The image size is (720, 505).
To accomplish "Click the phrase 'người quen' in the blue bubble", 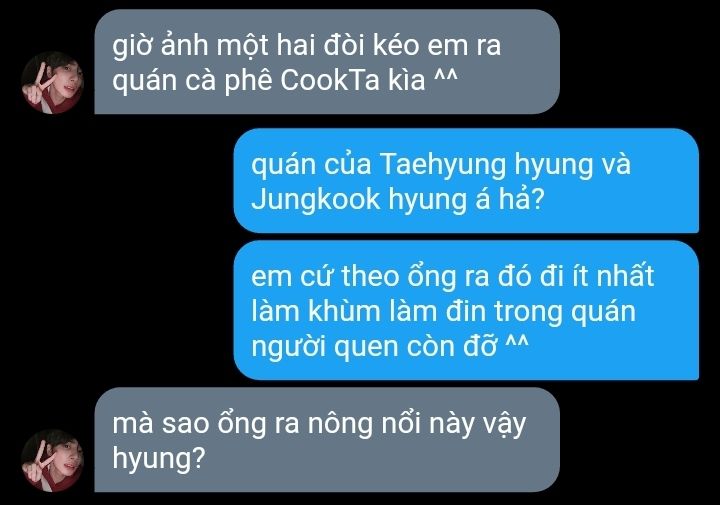I will 321,347.
